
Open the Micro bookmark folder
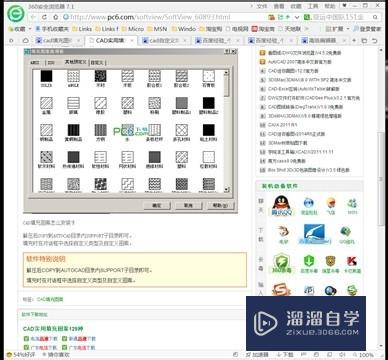(132, 29)
